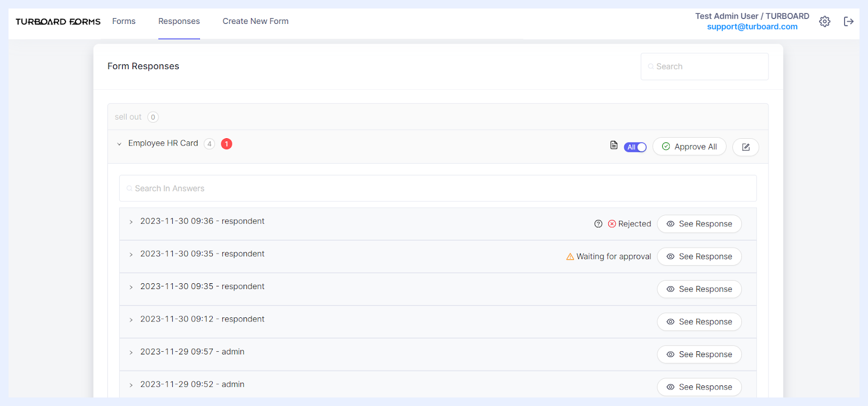The height and width of the screenshot is (406, 868).
Task: Click the Employee HR Card title
Action: click(163, 143)
